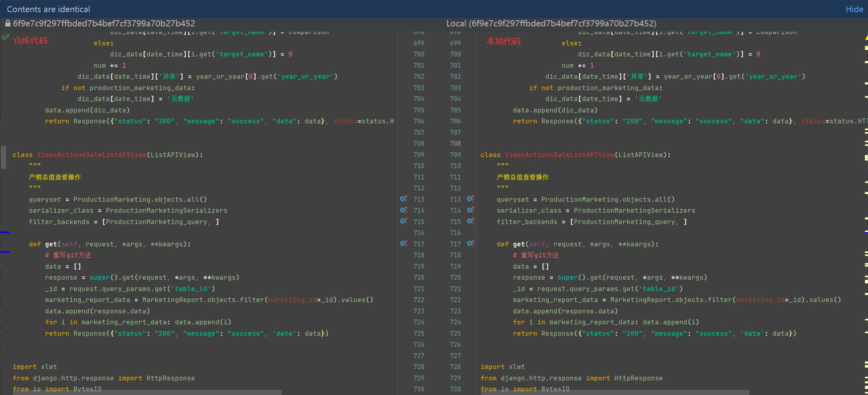Image resolution: width=868 pixels, height=395 pixels.
Task: Click 'queryset =' line in right pane
Action: [x=586, y=199]
